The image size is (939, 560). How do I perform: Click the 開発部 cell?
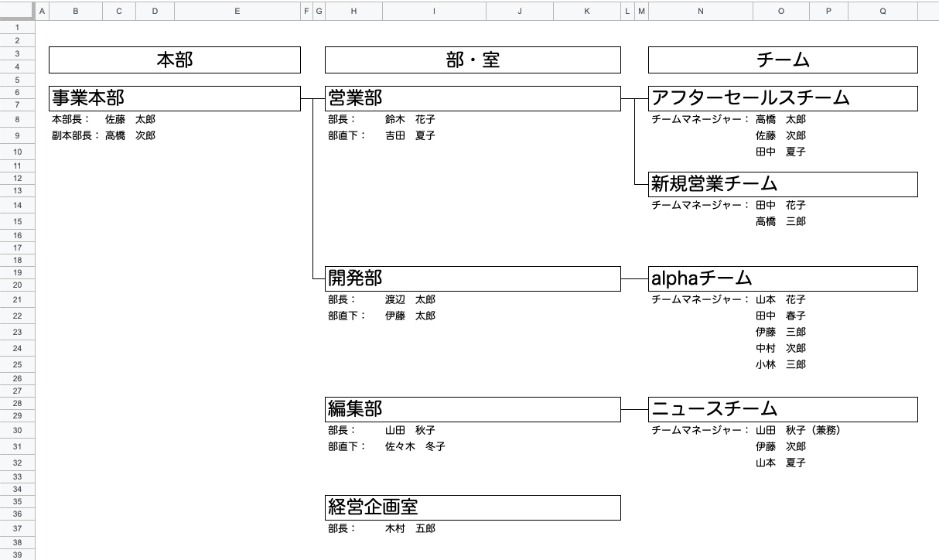pyautogui.click(x=473, y=278)
